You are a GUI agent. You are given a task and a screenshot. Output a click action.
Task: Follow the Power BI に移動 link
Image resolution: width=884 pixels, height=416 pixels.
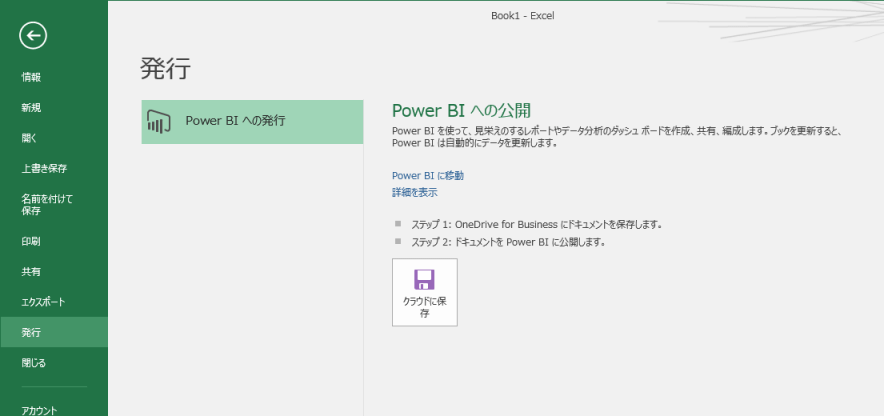coord(428,176)
